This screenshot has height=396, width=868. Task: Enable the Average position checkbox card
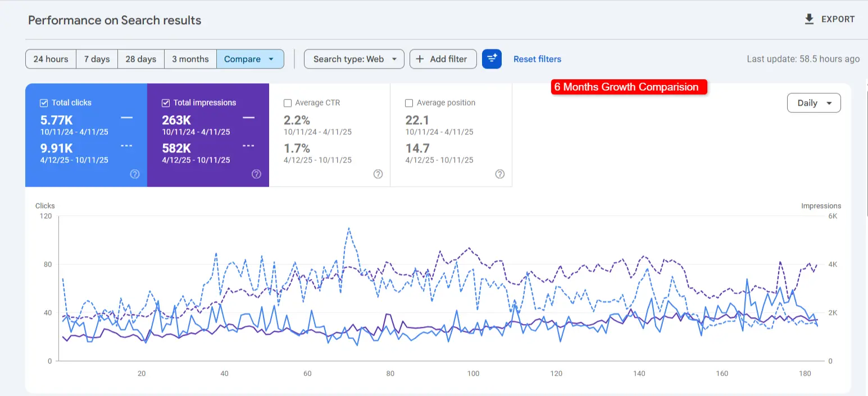[451, 135]
